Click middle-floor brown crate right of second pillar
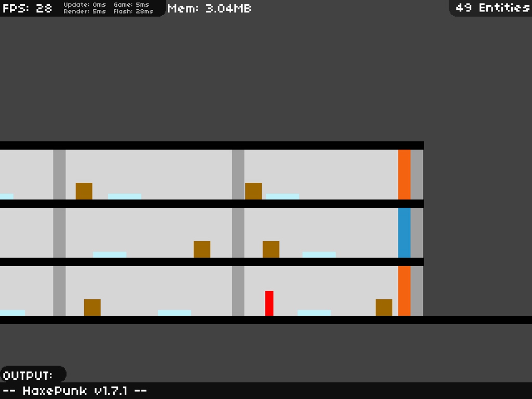 (x=271, y=249)
